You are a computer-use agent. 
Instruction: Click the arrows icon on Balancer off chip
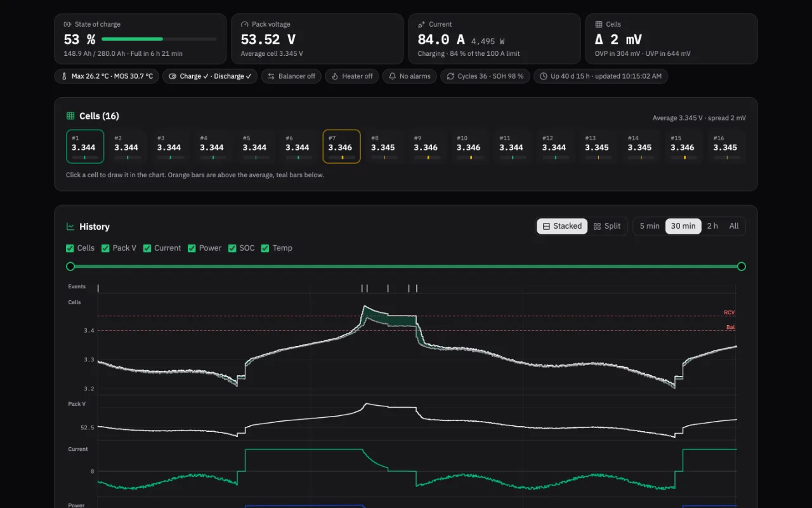coord(272,76)
